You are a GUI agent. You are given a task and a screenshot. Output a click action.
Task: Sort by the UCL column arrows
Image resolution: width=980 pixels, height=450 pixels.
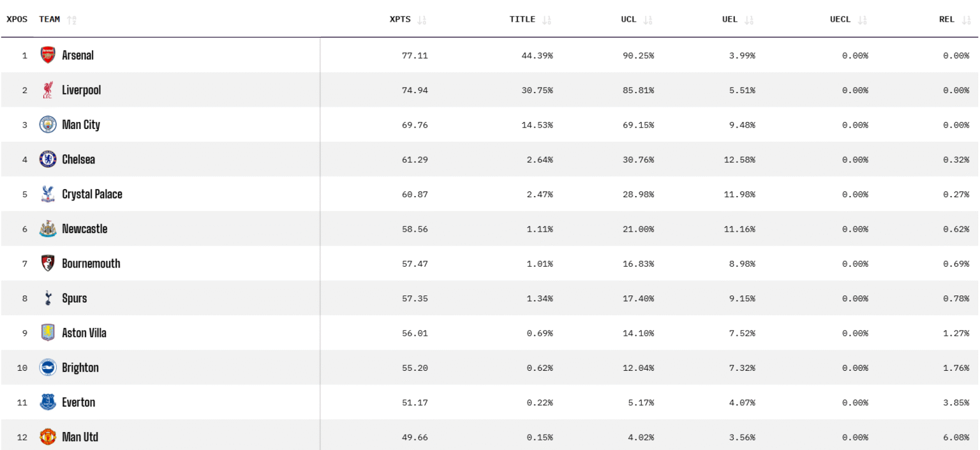pyautogui.click(x=648, y=20)
